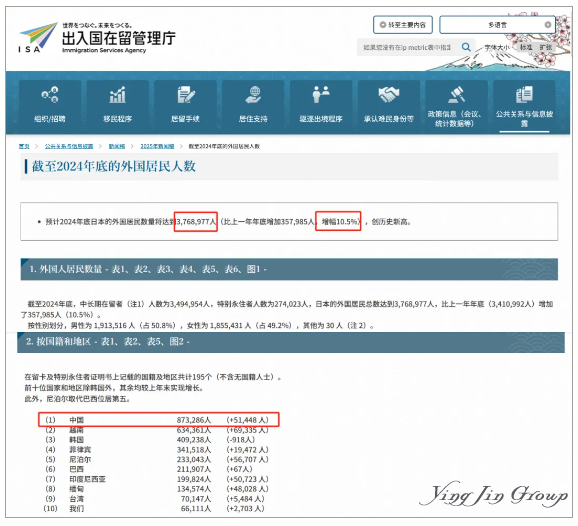Open 公共关系与信息披露 breadcrumb link
Image resolution: width=578 pixels, height=526 pixels.
click(x=69, y=146)
